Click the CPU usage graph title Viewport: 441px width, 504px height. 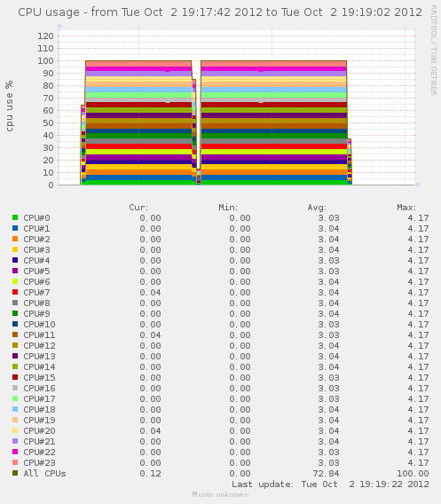[220, 12]
